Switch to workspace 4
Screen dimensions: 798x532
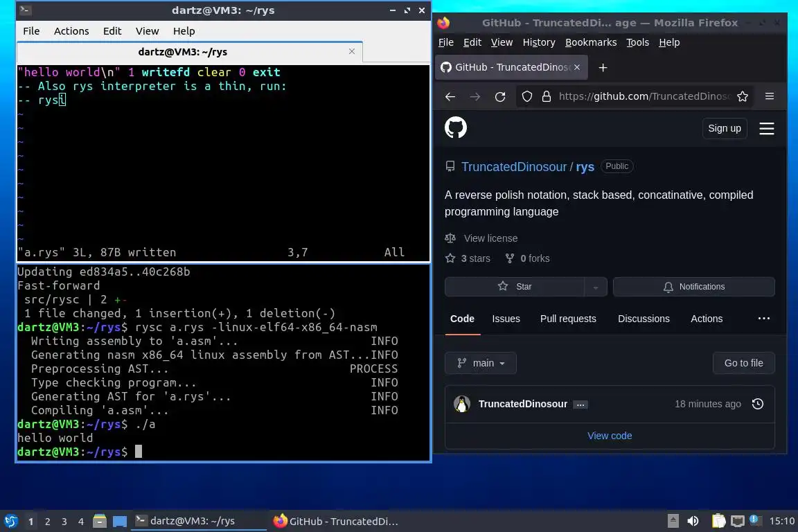pyautogui.click(x=80, y=522)
